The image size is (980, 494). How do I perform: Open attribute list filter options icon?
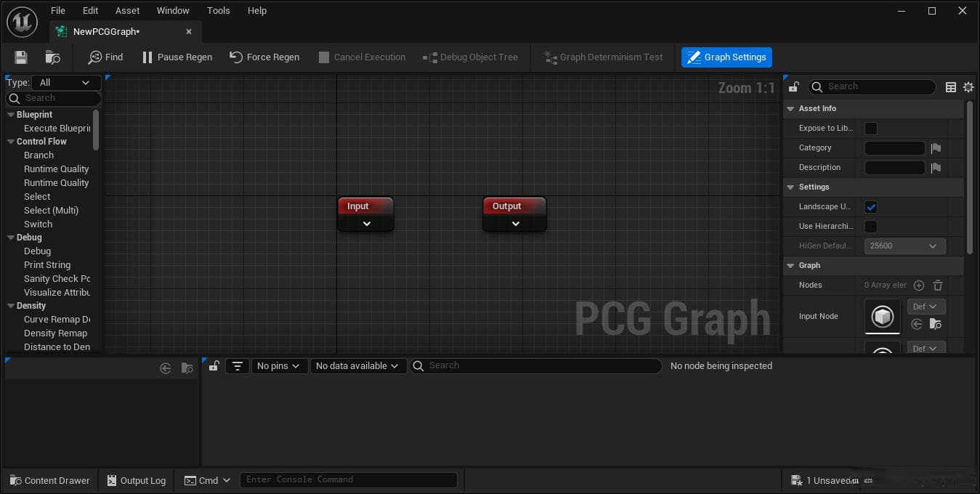238,366
